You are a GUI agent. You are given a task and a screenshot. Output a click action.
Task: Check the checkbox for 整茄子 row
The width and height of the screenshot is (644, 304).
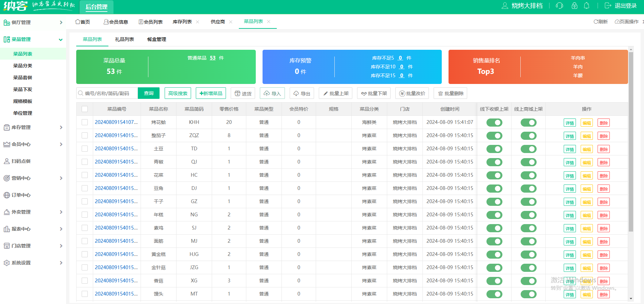(x=85, y=135)
